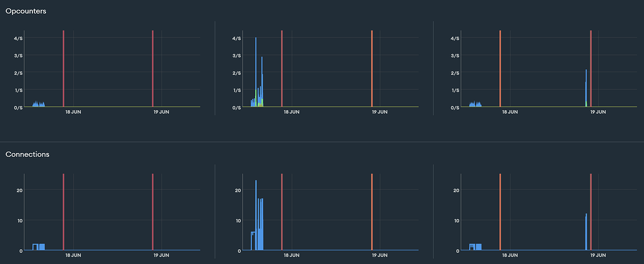Click the Opcounters section heading
Image resolution: width=644 pixels, height=264 pixels.
pyautogui.click(x=26, y=11)
